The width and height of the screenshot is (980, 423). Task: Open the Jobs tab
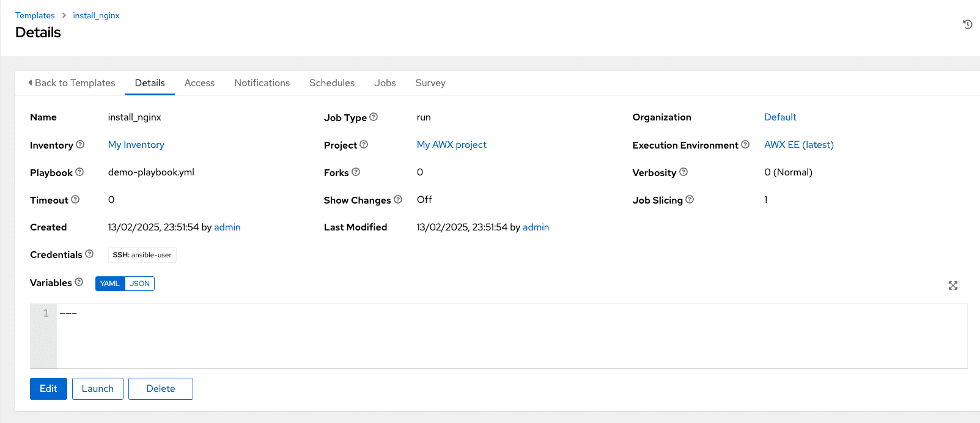[385, 83]
